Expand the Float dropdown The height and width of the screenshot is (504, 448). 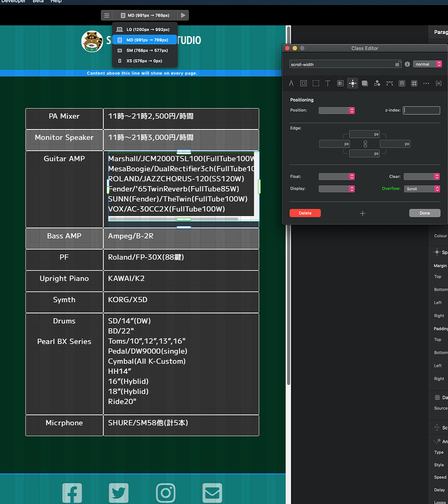tap(336, 177)
